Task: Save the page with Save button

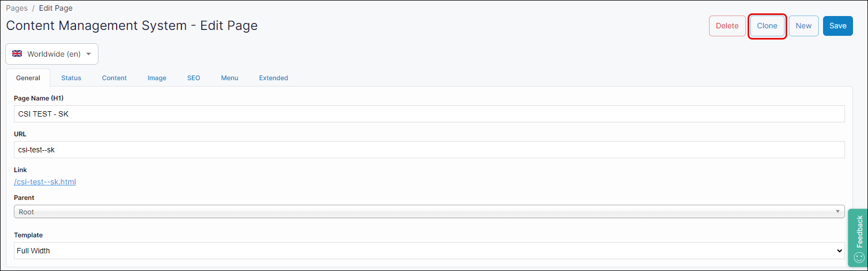Action: 837,26
